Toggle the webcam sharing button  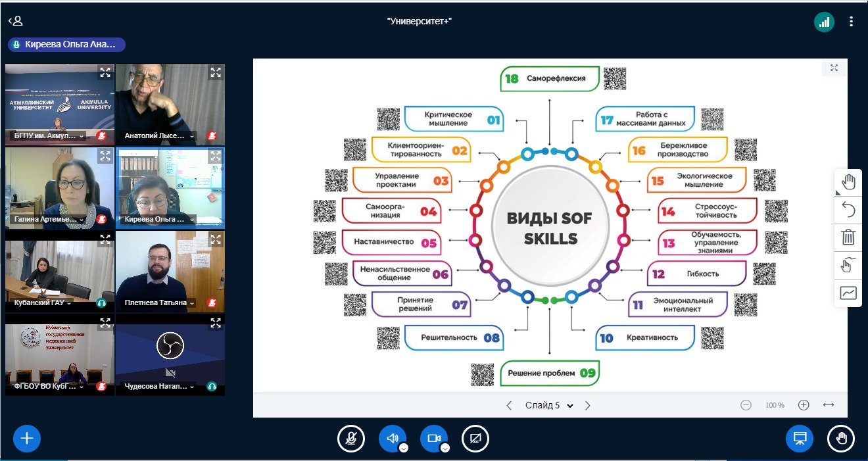click(x=433, y=438)
